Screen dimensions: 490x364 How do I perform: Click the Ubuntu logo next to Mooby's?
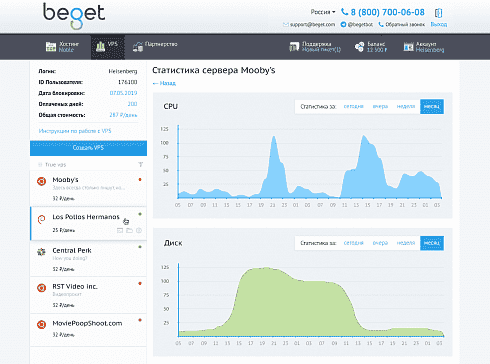(41, 181)
